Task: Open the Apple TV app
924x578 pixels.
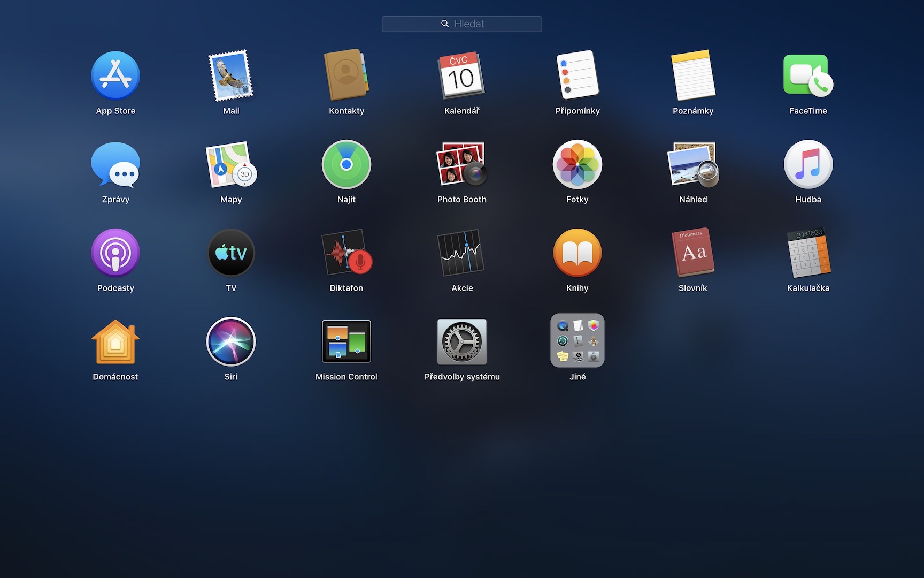Action: click(x=231, y=253)
